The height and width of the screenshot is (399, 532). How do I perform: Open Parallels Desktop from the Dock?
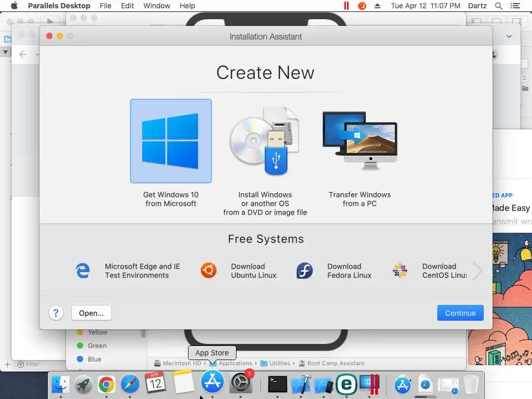pos(369,384)
